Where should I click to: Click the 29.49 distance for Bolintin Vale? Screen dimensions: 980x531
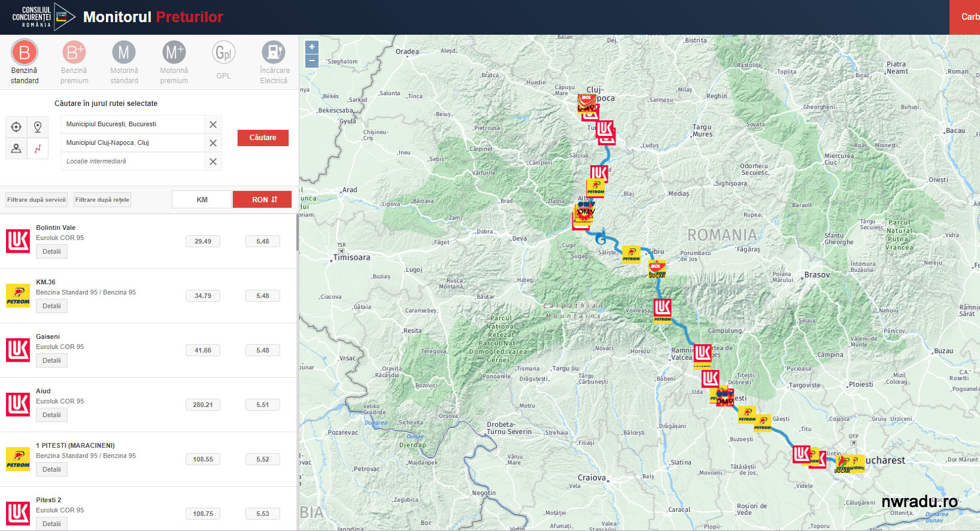coord(203,241)
